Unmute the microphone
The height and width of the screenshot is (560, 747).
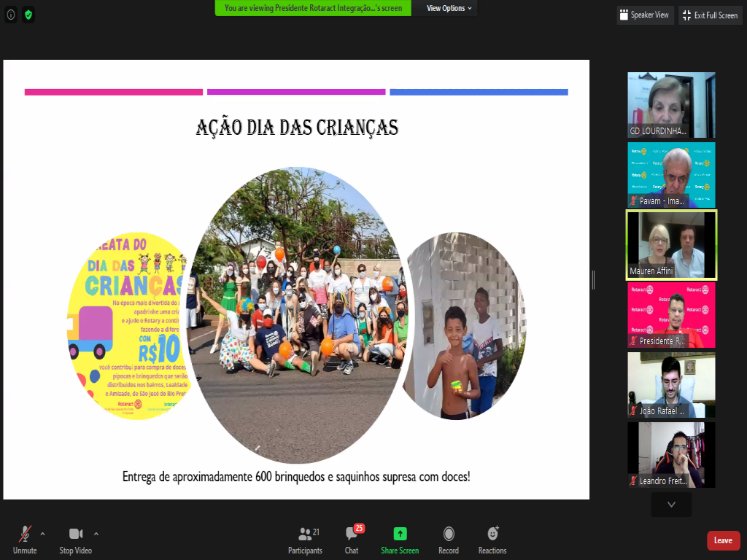click(x=25, y=539)
